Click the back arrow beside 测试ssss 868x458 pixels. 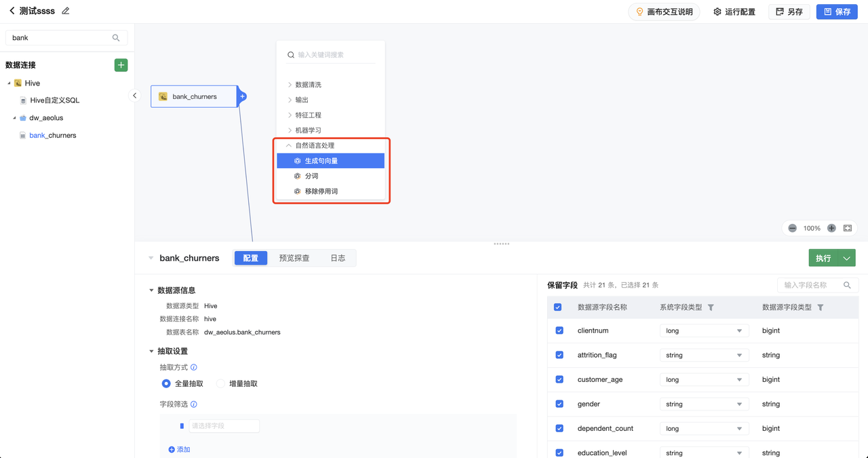pyautogui.click(x=12, y=12)
